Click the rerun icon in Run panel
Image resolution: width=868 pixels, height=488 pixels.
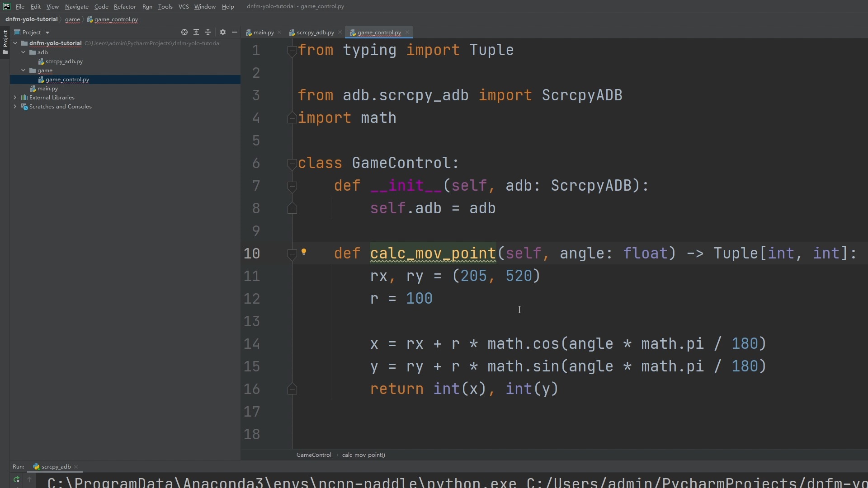coord(16,480)
